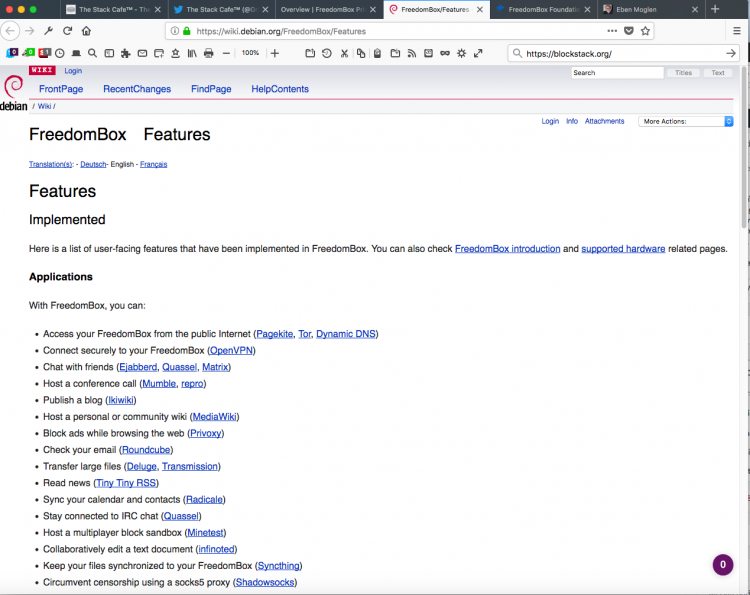Click the blockstack.org search bar field

click(x=623, y=54)
